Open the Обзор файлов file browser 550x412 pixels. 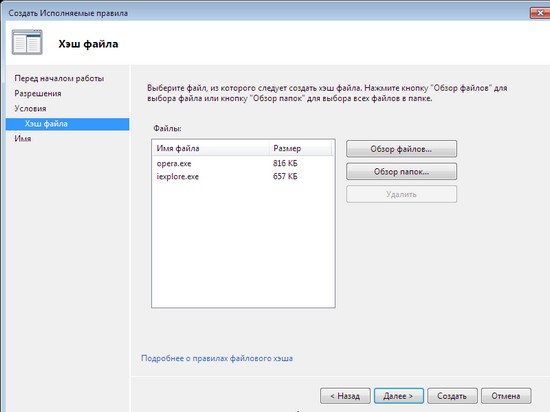click(x=401, y=149)
